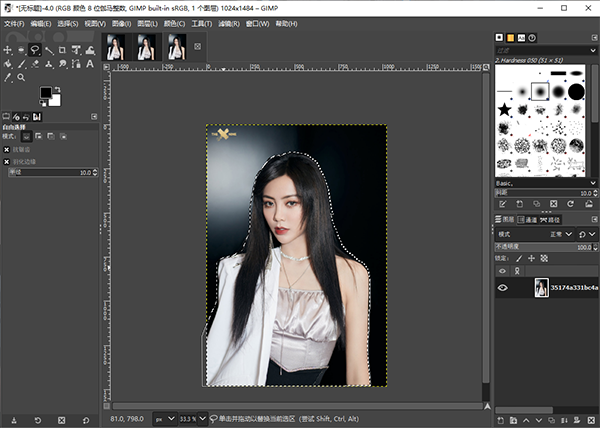Select the black star brush preset
Viewport: 600px width, 428px height.
coord(505,108)
